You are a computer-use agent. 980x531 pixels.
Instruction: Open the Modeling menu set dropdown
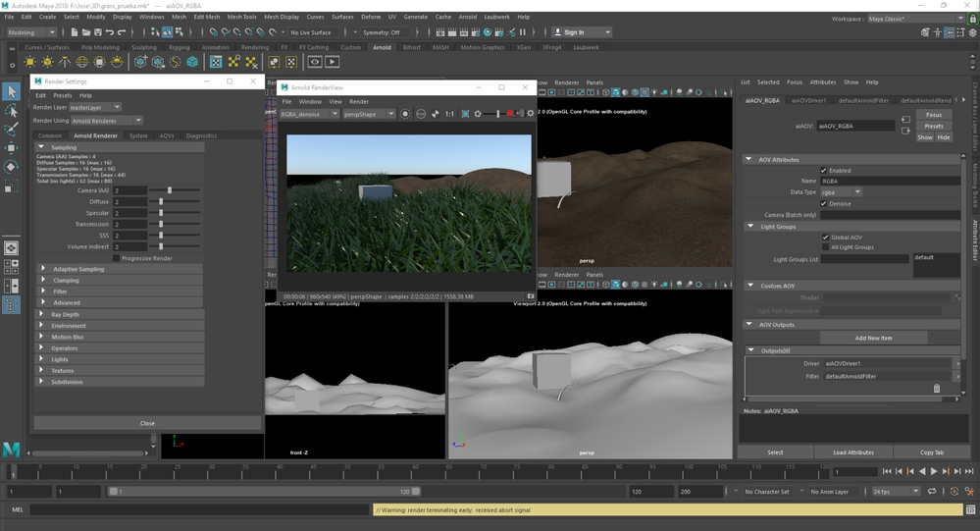[x=30, y=31]
